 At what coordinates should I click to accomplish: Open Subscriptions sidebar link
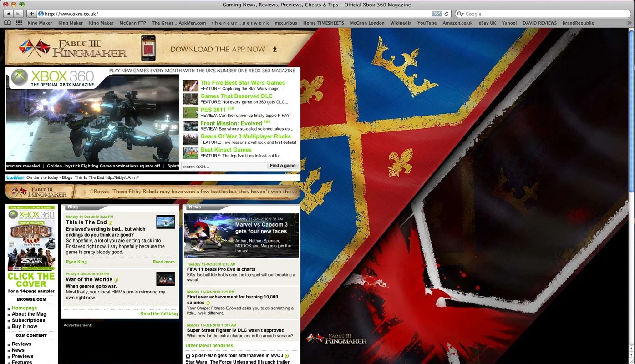[29, 320]
